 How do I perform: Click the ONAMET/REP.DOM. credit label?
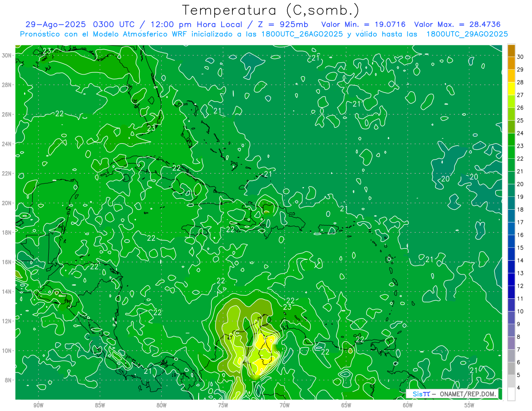pos(468,394)
